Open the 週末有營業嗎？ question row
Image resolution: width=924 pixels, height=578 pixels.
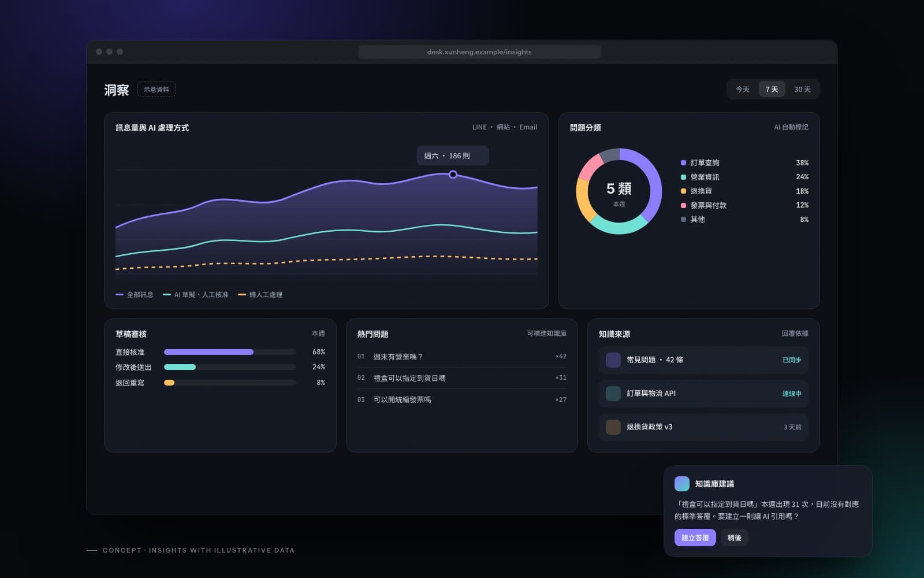pyautogui.click(x=462, y=357)
